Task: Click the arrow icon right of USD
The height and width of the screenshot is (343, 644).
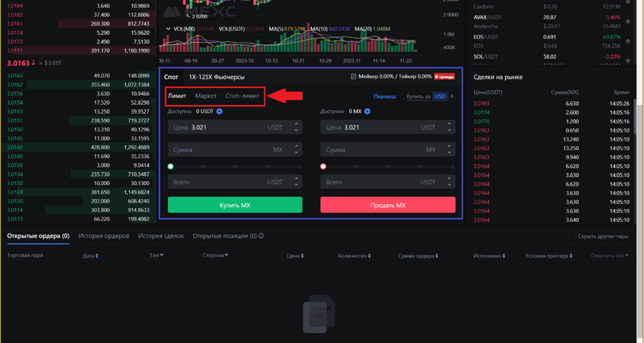Action: point(452,96)
